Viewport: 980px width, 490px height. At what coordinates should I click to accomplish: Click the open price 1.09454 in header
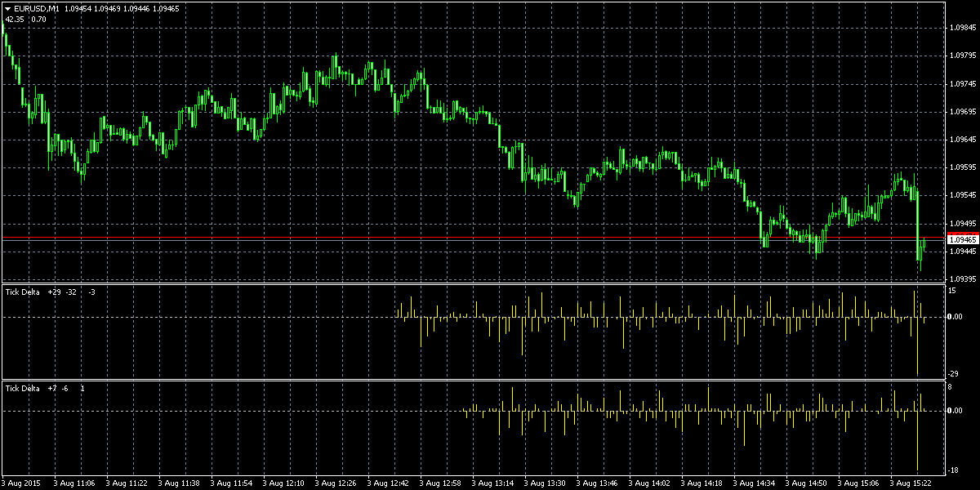80,8
